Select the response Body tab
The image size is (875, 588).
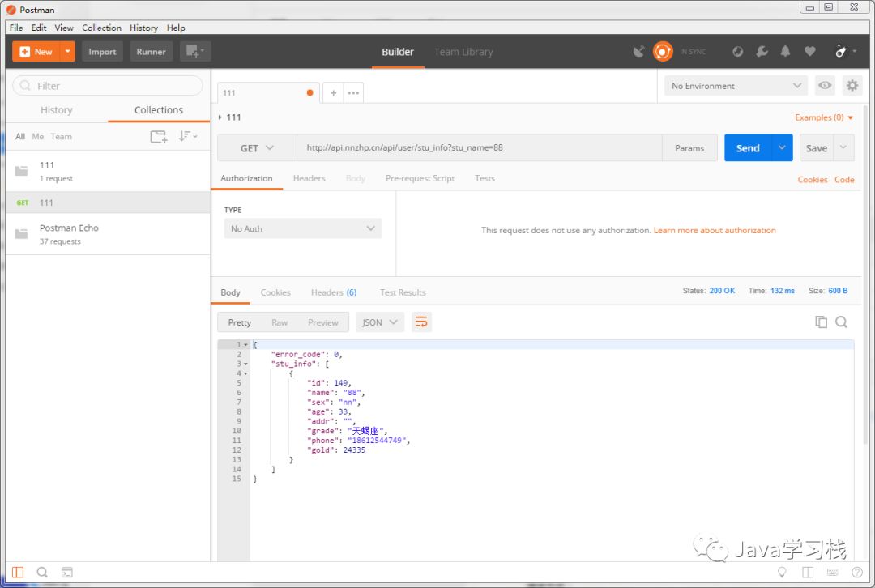[x=230, y=292]
